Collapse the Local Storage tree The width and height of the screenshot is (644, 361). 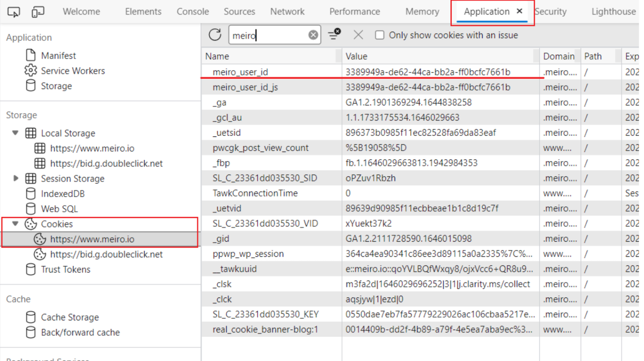coord(15,133)
